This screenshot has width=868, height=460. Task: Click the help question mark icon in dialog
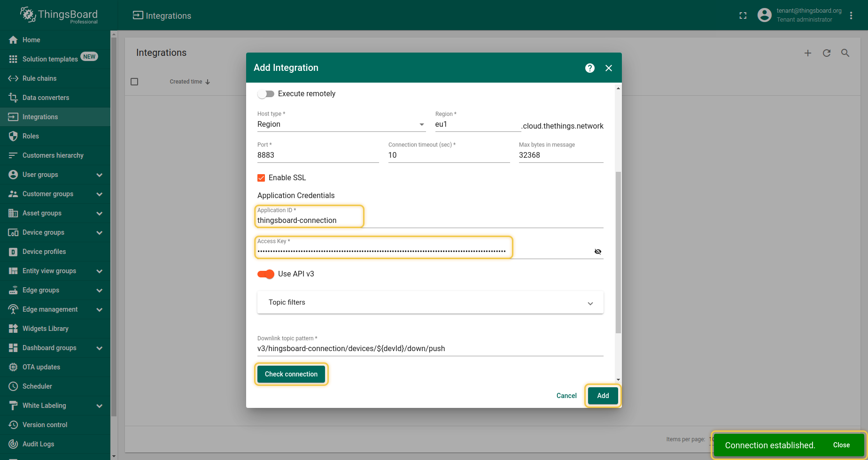(590, 68)
